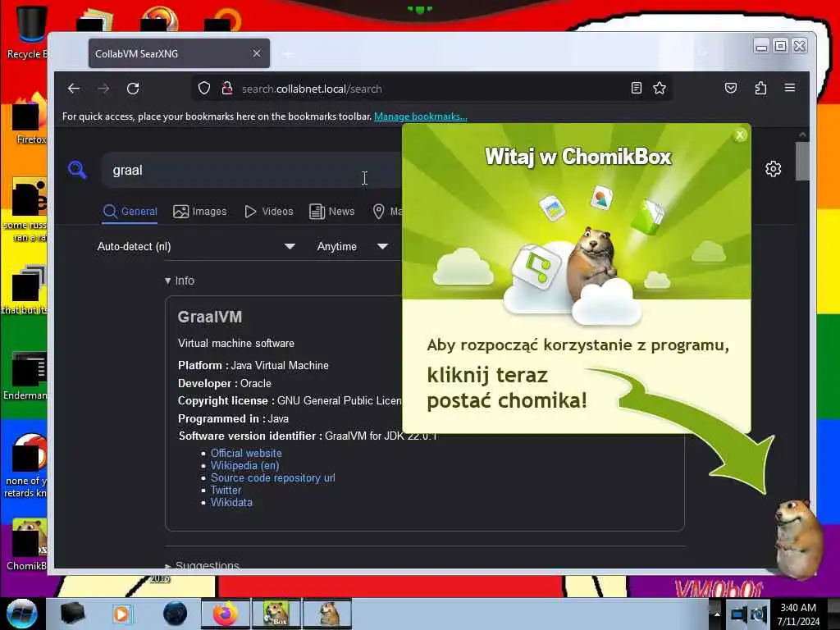Open the Auto-detect (nl) language dropdown
The width and height of the screenshot is (840, 630).
coord(196,246)
